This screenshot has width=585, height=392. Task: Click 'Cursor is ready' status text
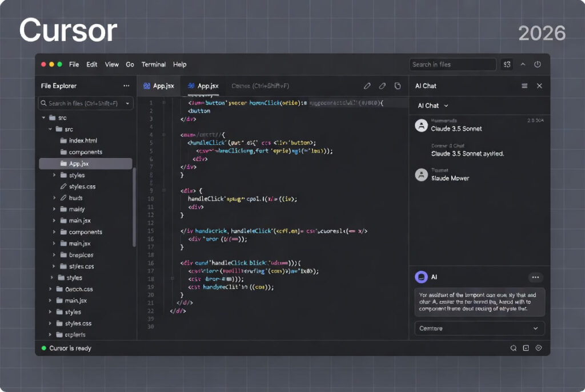(70, 349)
